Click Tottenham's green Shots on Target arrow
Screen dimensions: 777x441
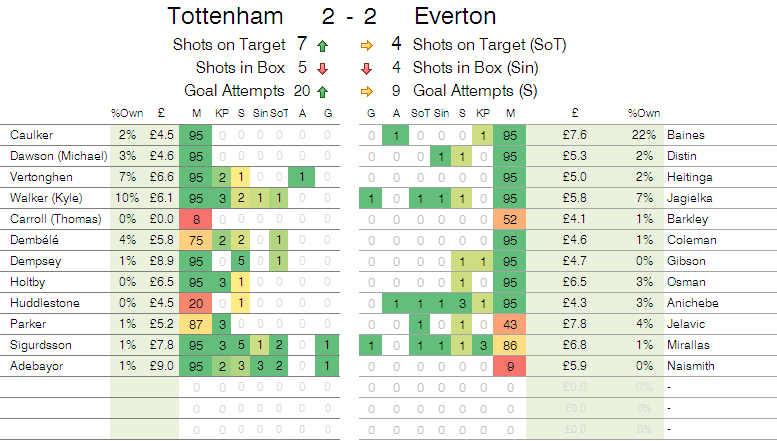(321, 45)
